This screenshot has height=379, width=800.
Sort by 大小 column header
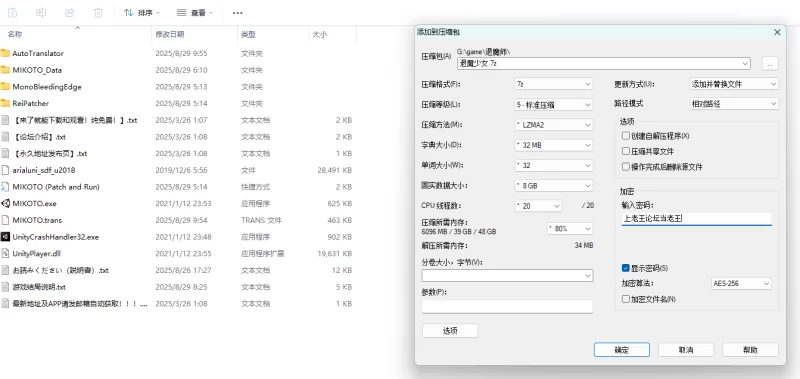pyautogui.click(x=320, y=35)
